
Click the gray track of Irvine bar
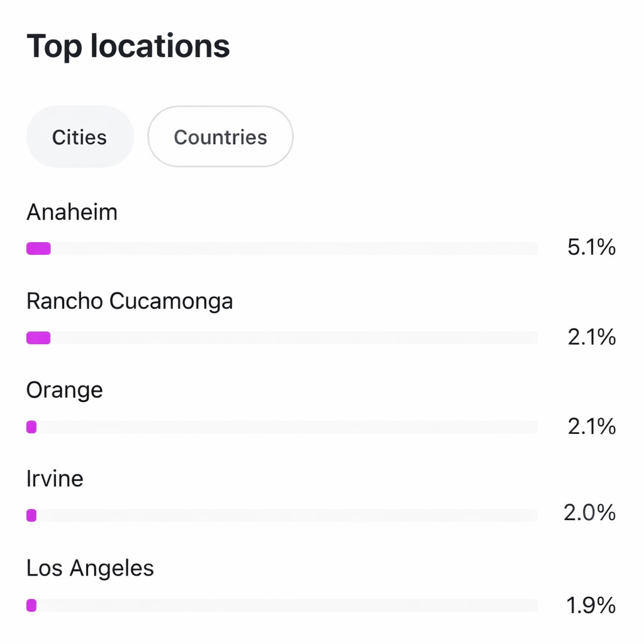(287, 516)
